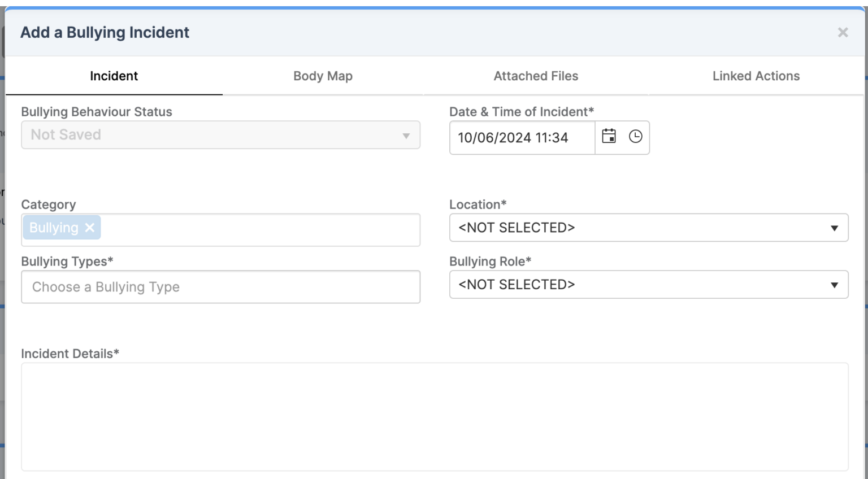This screenshot has width=868, height=479.
Task: Click the empty area of the Category box
Action: 260,230
